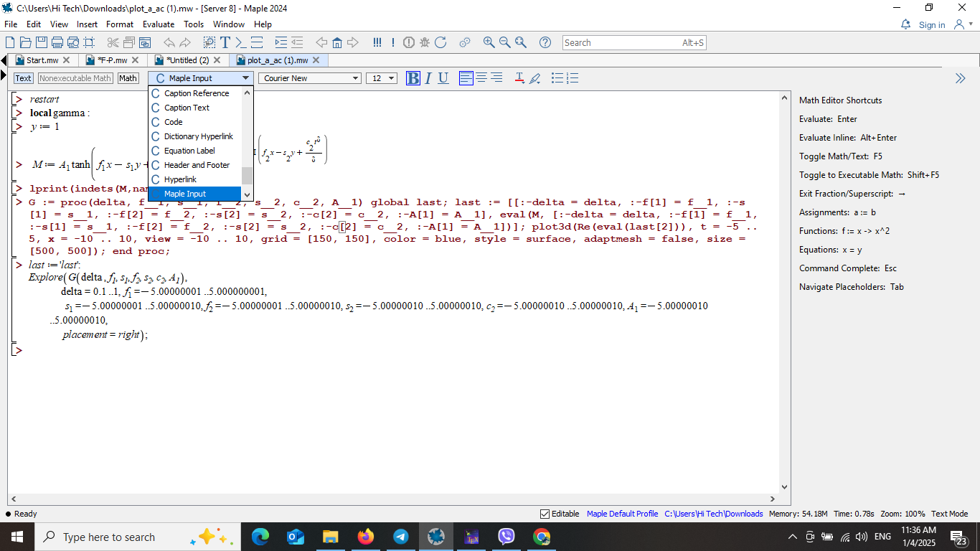Switch to Text mode button

[24, 78]
